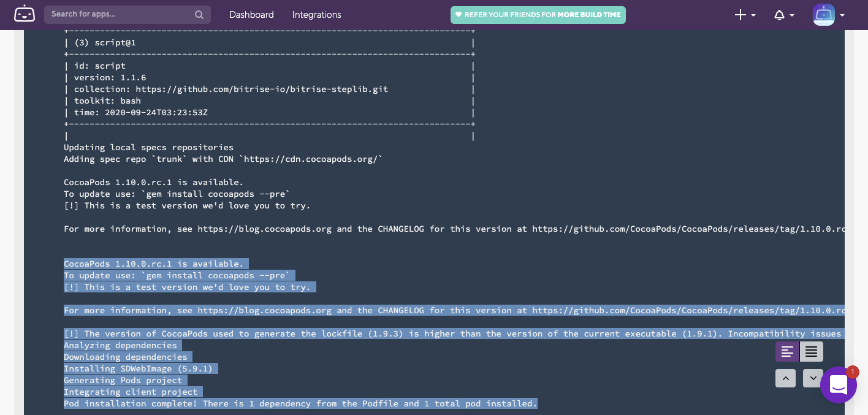Open the user avatar profile
Screen dimensions: 868x415
[x=824, y=15]
